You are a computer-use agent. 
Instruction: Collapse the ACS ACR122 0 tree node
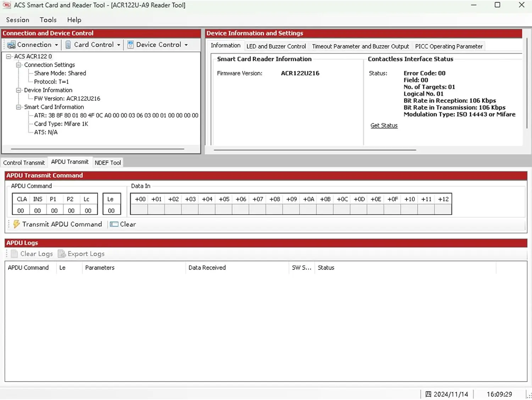pyautogui.click(x=9, y=56)
